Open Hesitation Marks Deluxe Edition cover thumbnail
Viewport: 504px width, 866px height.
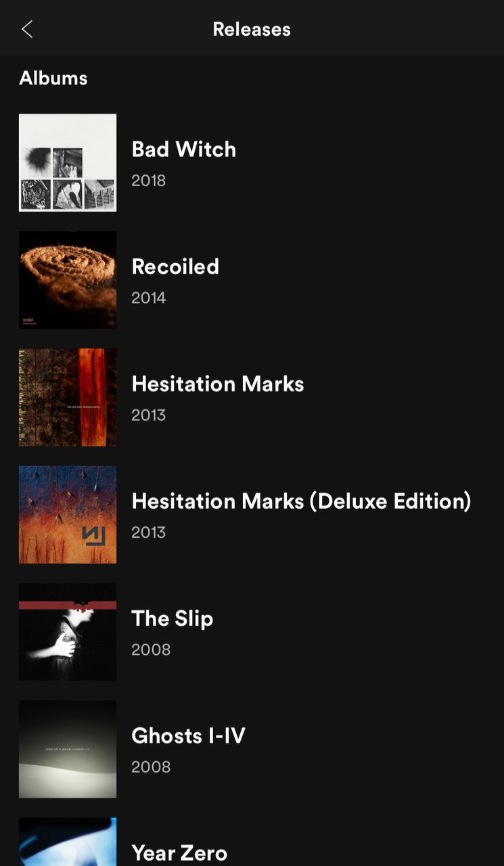68,514
